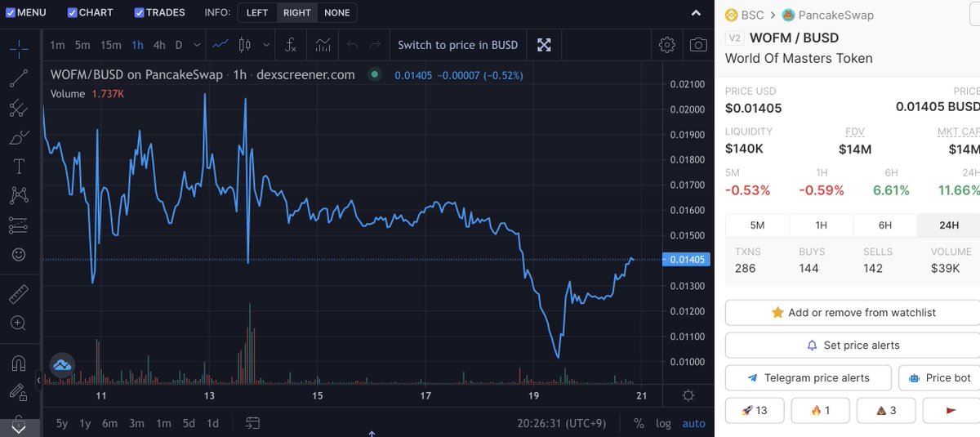Expand the timeframe dropdown arrow after D
This screenshot has height=437, width=980.
point(196,45)
